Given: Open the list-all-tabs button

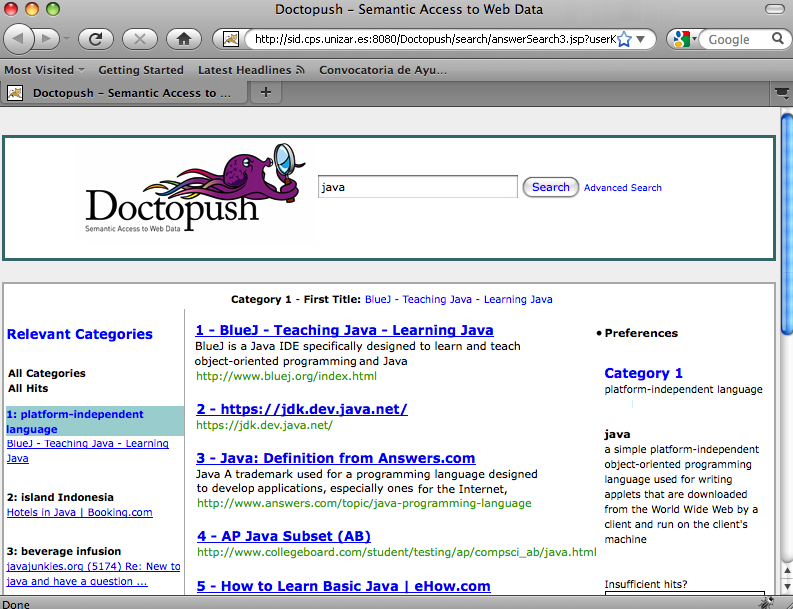Looking at the screenshot, I should point(782,93).
